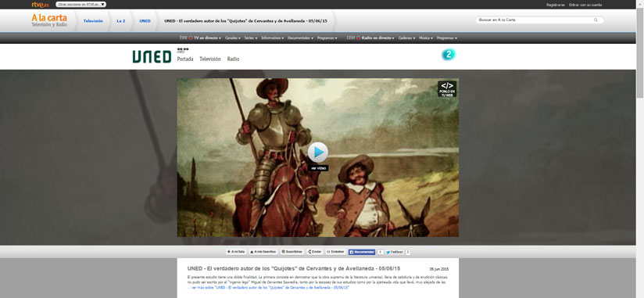Image resolution: width=644 pixels, height=298 pixels.
Task: Expand 'Otras secciones en RTVE.es' dropdown
Action: click(81, 5)
